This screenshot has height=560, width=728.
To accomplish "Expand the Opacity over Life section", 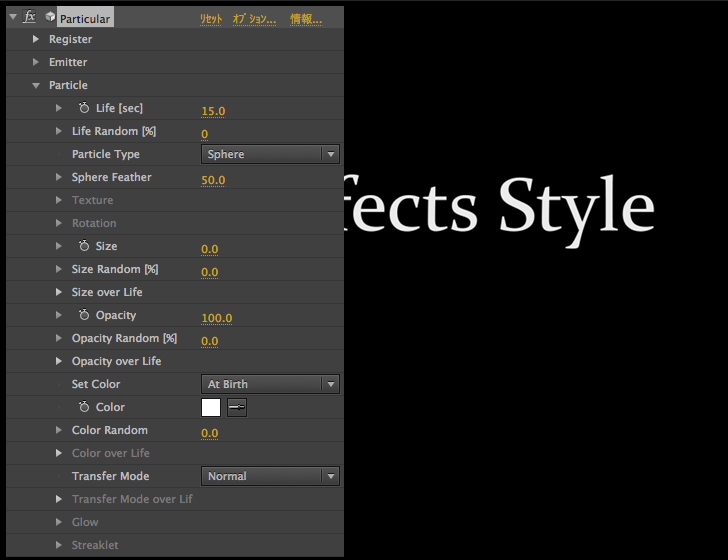I will (60, 361).
